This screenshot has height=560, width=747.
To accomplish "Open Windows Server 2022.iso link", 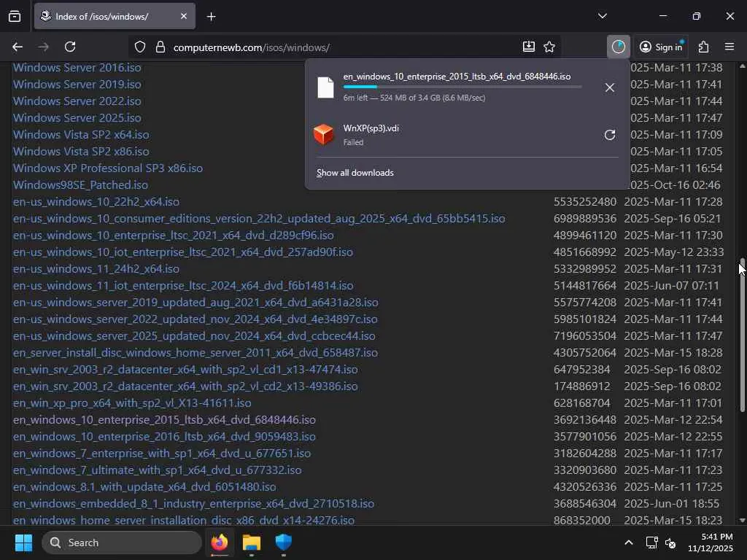I will [77, 101].
